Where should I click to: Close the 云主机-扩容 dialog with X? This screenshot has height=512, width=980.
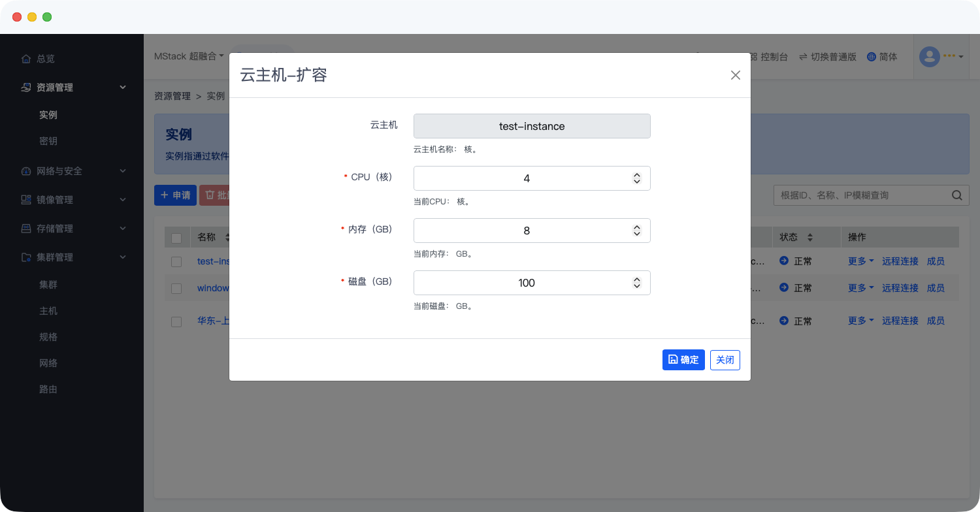tap(736, 75)
